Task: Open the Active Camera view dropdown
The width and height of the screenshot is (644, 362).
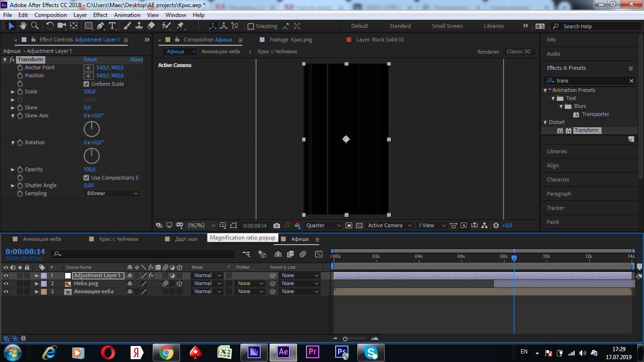Action: (389, 225)
